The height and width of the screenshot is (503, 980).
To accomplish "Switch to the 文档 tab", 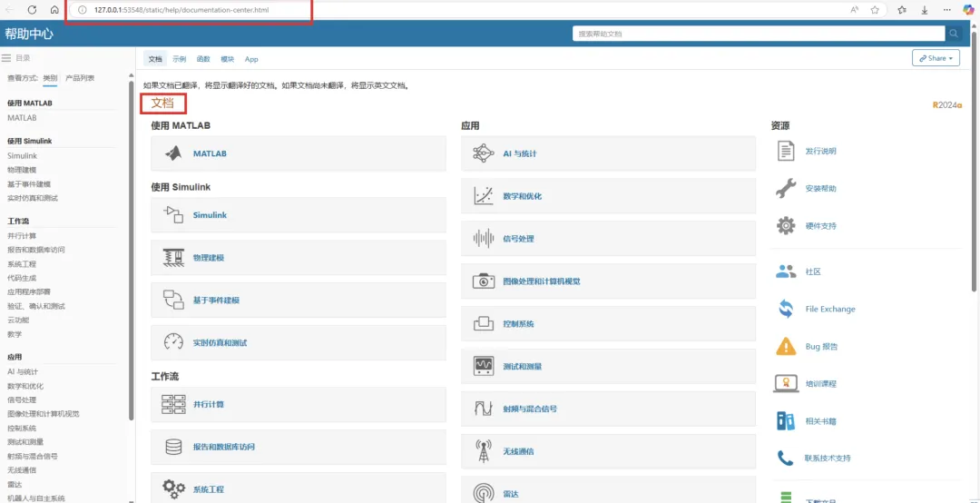I will pos(155,59).
